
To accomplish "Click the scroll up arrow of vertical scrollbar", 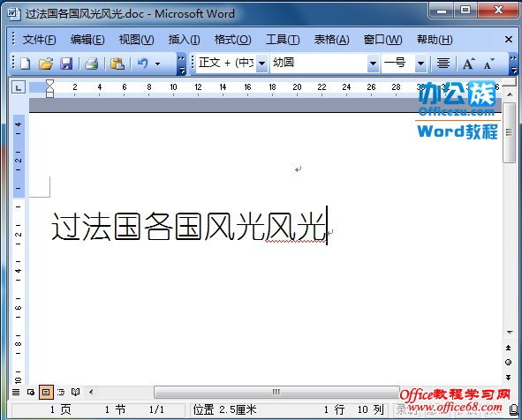I will click(x=510, y=94).
